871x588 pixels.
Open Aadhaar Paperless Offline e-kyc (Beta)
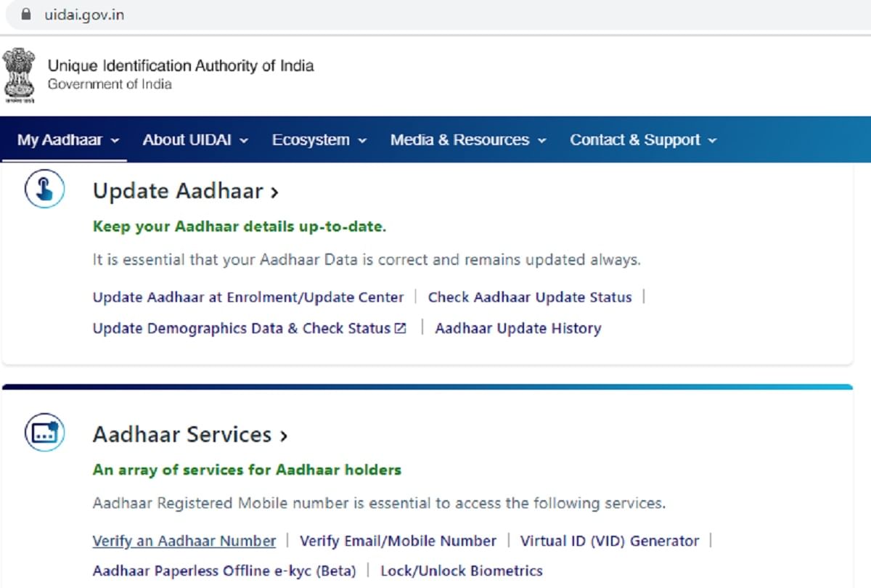(225, 571)
